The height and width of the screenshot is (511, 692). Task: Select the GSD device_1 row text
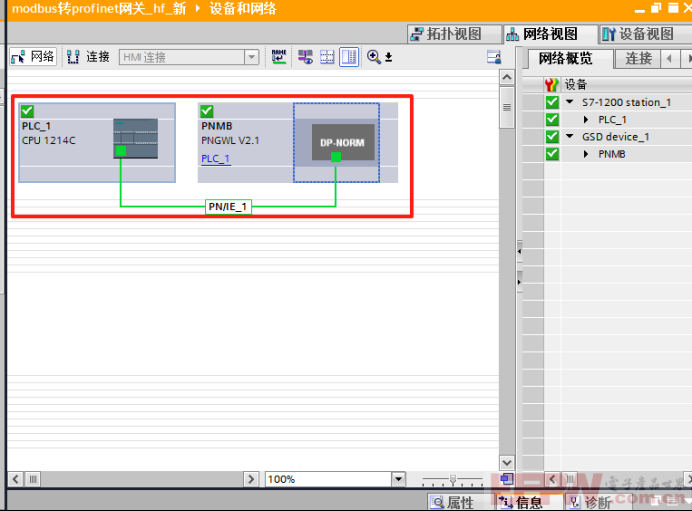pos(616,137)
